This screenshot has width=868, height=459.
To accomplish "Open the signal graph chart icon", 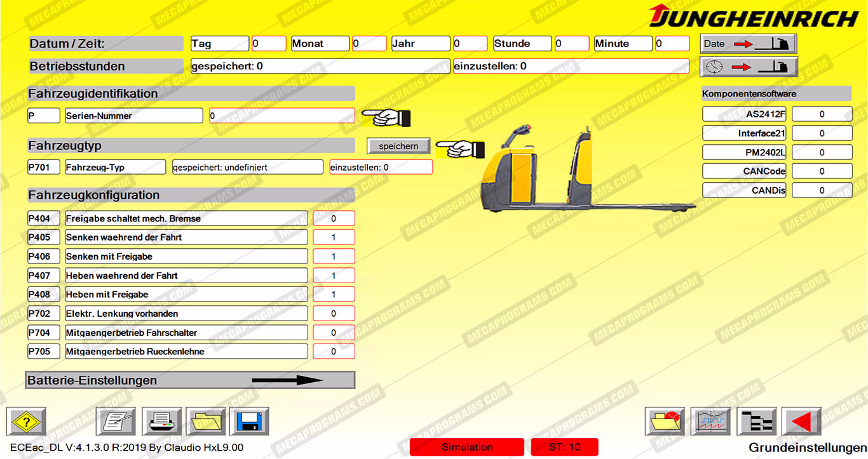I will point(710,422).
